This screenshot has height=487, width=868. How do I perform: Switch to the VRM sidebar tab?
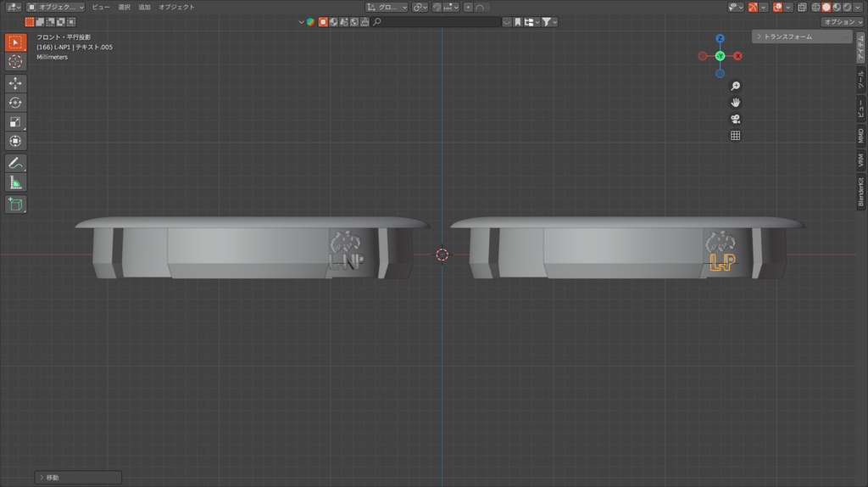click(861, 160)
